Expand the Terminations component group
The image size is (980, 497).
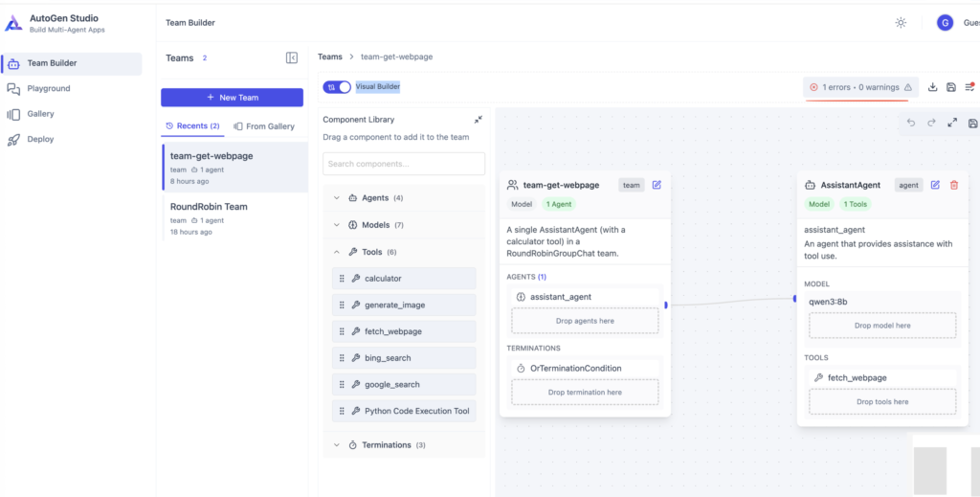[404, 445]
